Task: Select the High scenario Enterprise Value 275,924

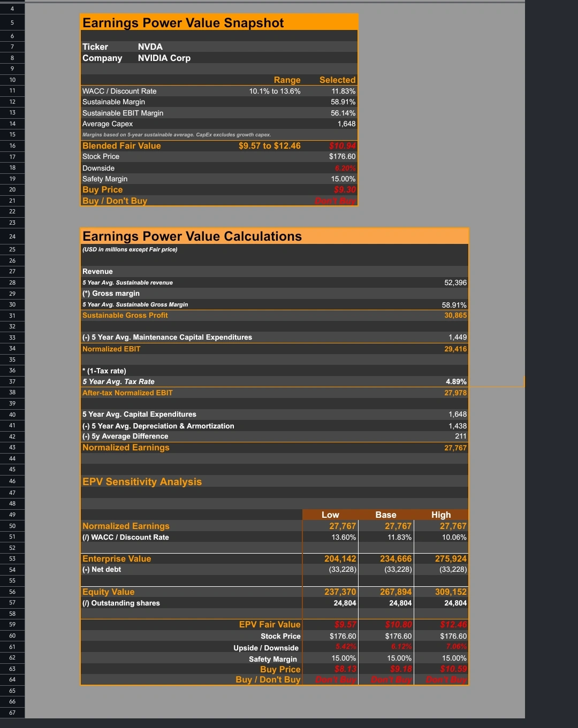Action: coord(451,559)
